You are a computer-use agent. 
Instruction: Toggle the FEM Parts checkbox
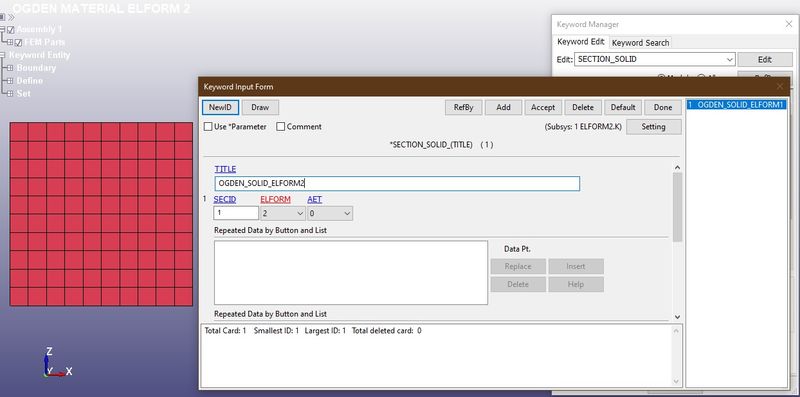click(19, 42)
